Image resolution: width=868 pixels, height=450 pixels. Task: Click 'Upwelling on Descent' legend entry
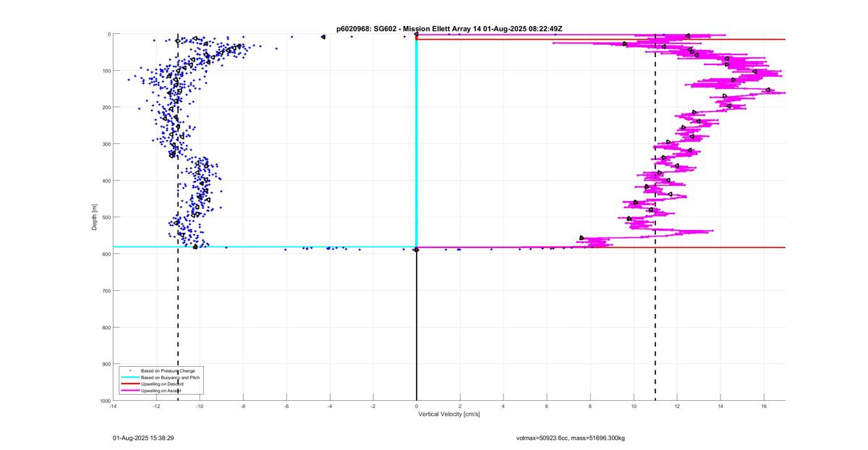tap(163, 384)
